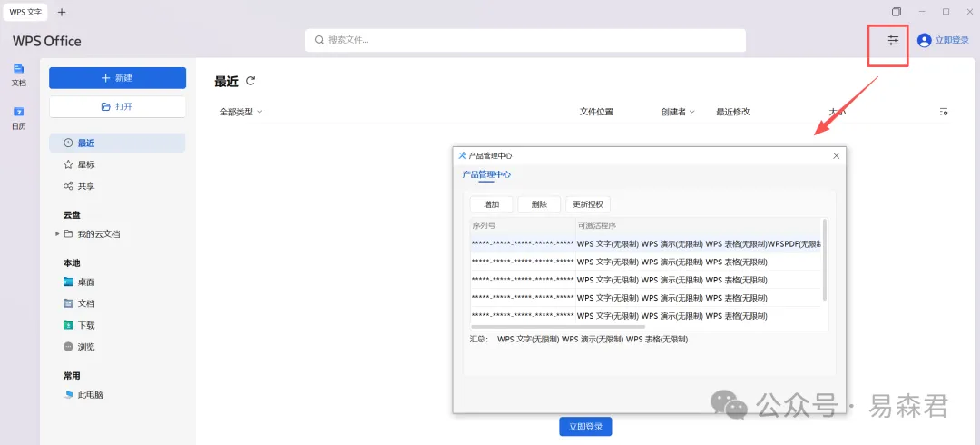Click the new tab plus icon
Viewport: 980px width, 445px height.
pyautogui.click(x=62, y=12)
